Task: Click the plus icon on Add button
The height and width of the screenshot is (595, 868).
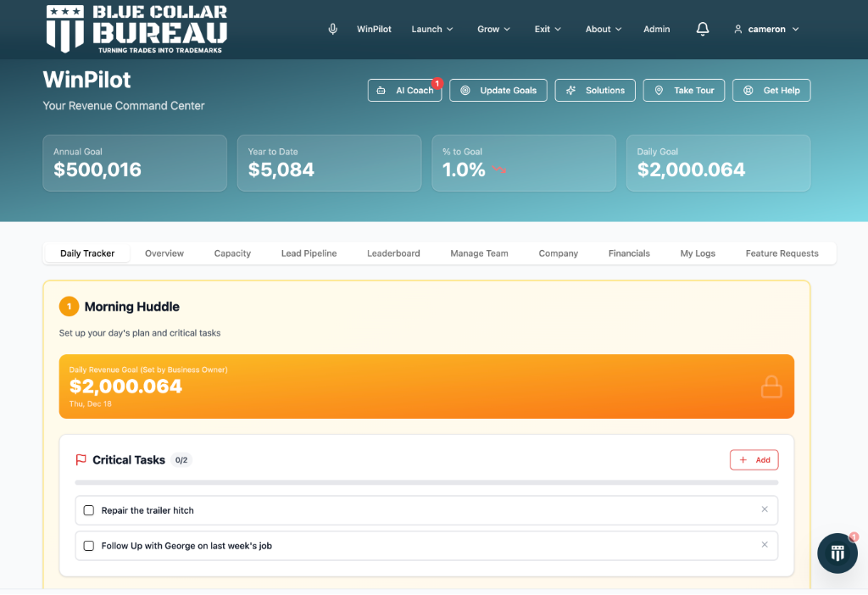Action: [x=743, y=460]
